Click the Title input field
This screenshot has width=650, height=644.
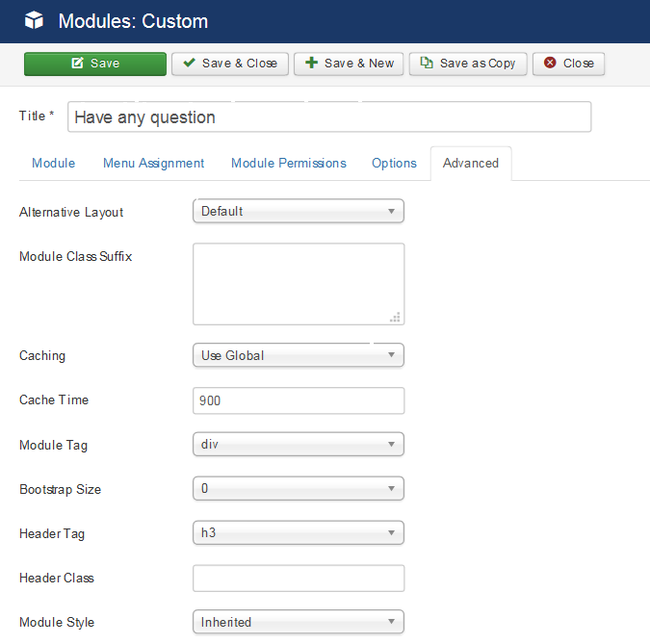[x=329, y=116]
